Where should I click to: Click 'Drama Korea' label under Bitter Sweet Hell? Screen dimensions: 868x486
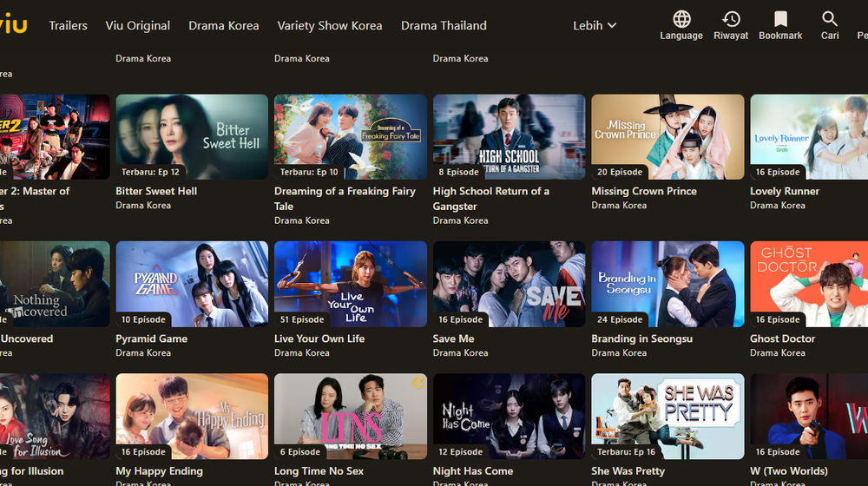point(143,206)
